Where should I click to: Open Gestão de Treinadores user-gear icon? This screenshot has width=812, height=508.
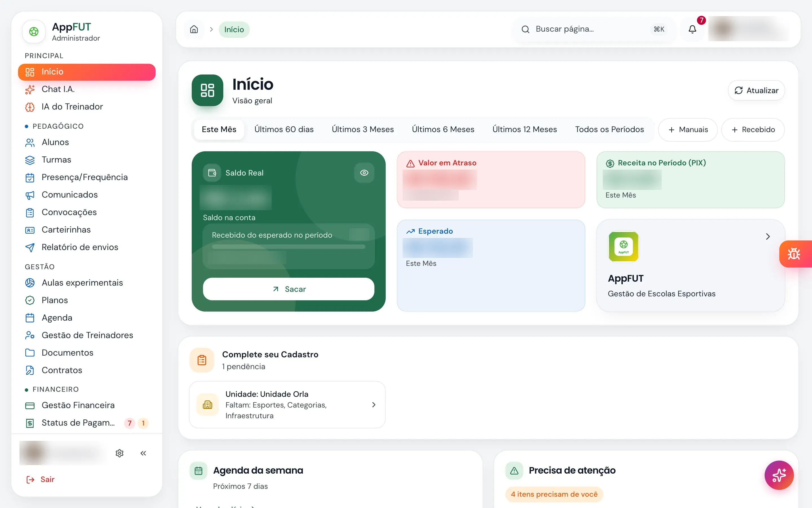pos(30,335)
